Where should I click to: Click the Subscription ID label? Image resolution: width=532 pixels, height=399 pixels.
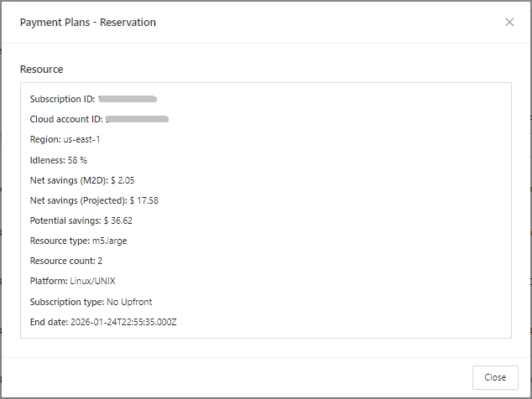click(62, 99)
